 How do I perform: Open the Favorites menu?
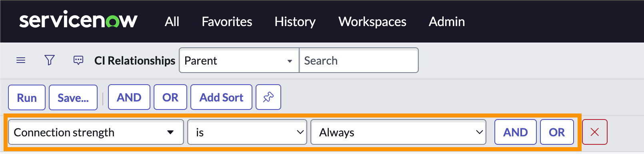pos(227,22)
